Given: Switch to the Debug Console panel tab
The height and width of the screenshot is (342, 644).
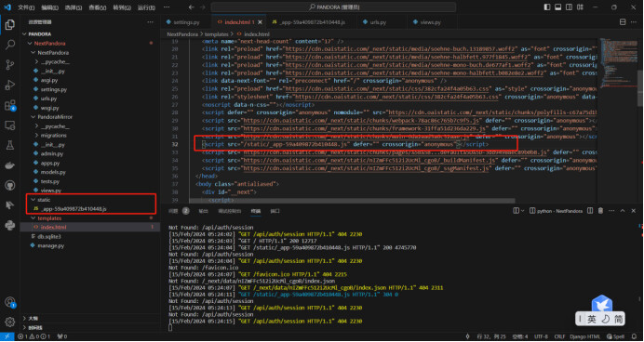Looking at the screenshot, I should (x=230, y=211).
